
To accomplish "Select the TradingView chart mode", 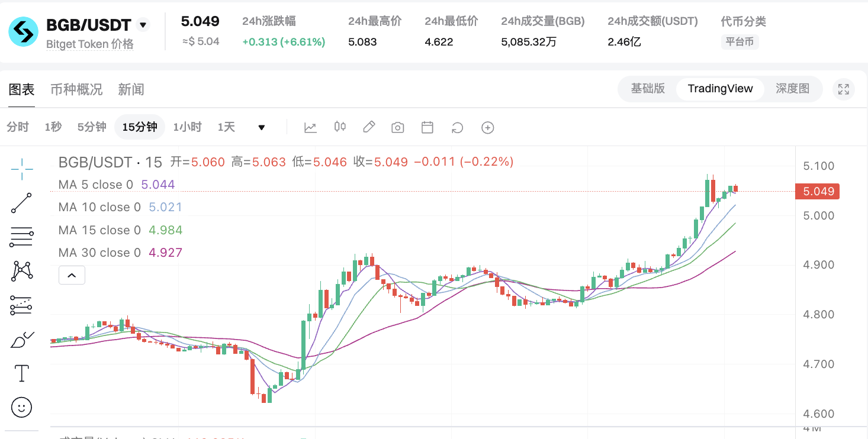I will coord(721,89).
